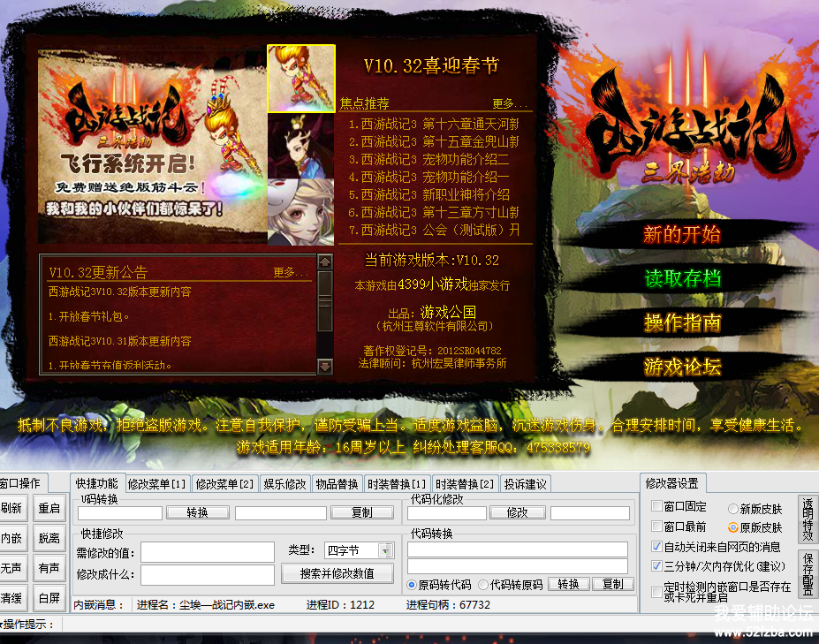
Task: Open 操作指南 guide
Action: [x=683, y=322]
